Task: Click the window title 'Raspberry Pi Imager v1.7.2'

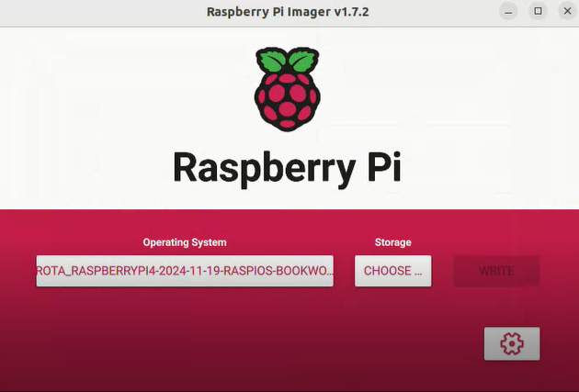Action: (x=289, y=11)
